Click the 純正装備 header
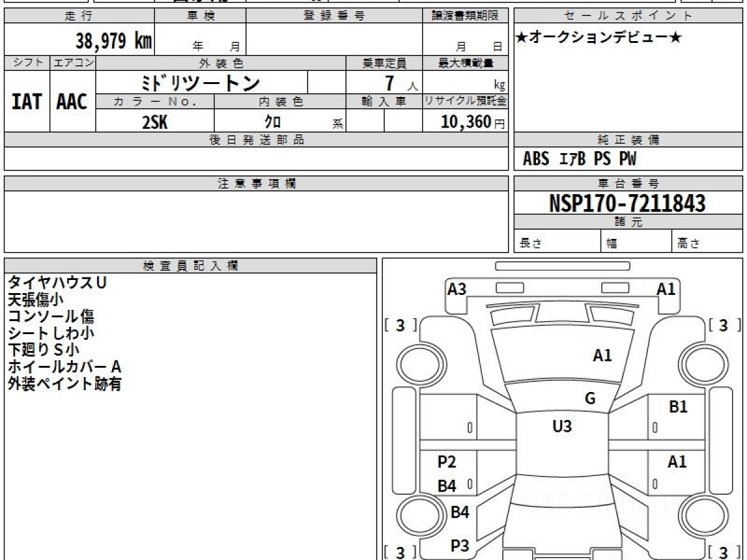The height and width of the screenshot is (560, 747). coord(628,140)
